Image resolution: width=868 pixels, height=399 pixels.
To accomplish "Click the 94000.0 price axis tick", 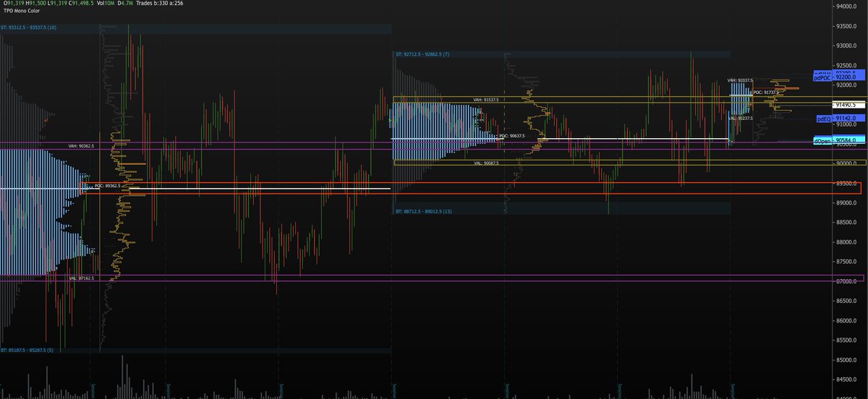I will [846, 7].
